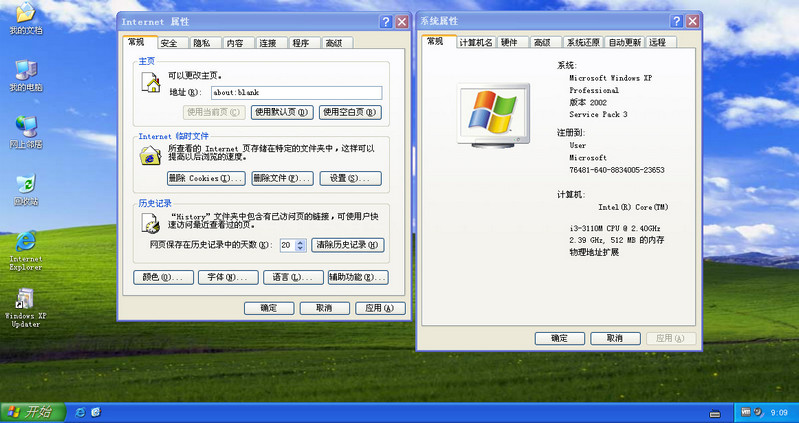Screen dimensions: 799x423
Task: Open 辅助功能 accessibility button
Action: click(358, 277)
